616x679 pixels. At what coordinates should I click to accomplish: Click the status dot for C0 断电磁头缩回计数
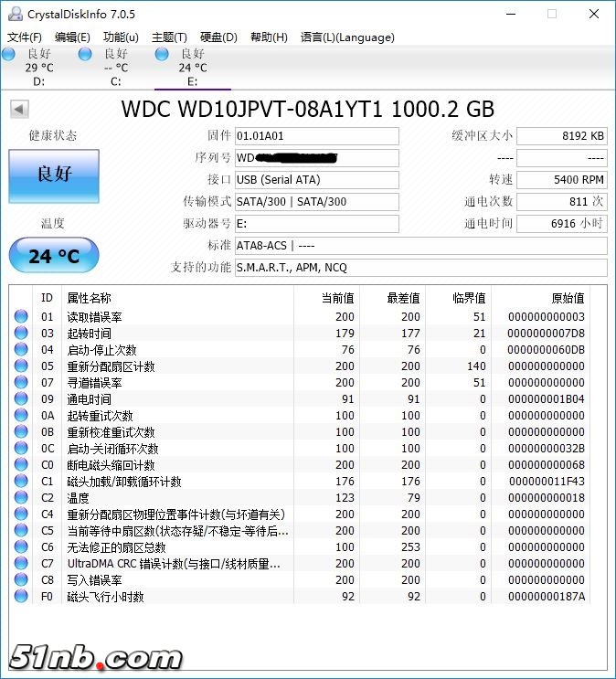click(21, 464)
